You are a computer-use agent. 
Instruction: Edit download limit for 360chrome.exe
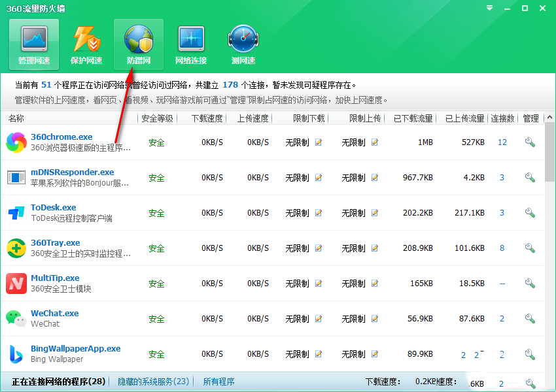(x=319, y=142)
